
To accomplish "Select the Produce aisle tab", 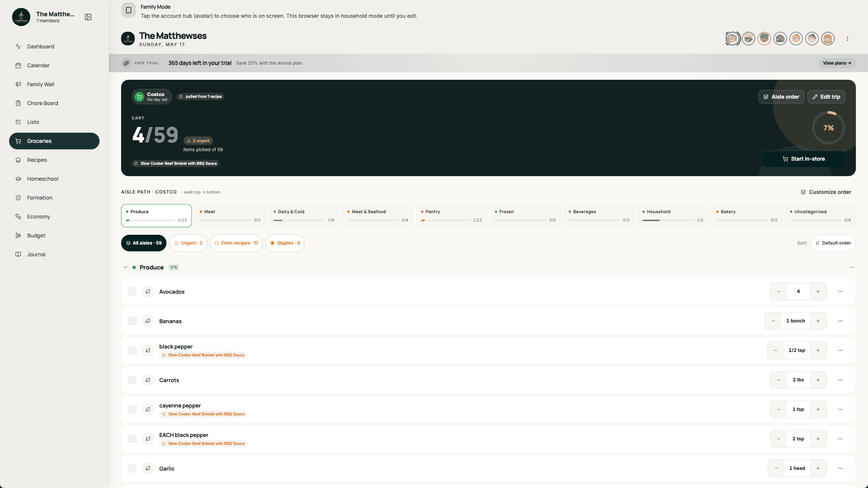I will click(156, 215).
